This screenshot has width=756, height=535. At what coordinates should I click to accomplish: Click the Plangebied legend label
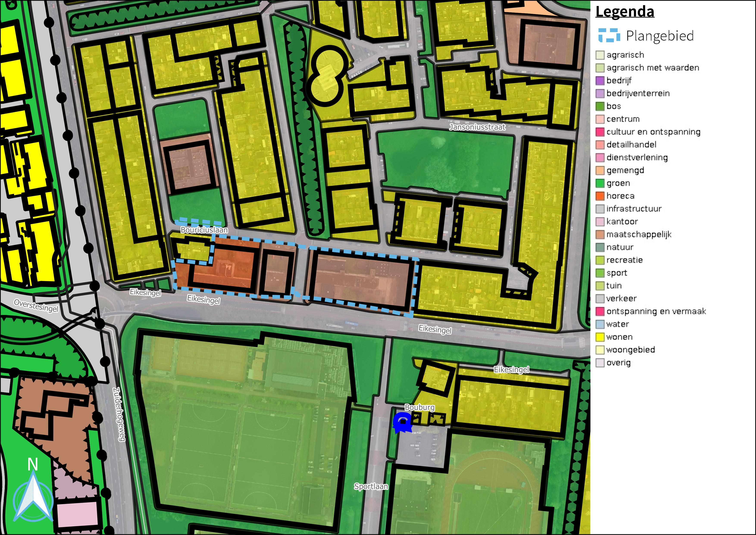point(660,36)
